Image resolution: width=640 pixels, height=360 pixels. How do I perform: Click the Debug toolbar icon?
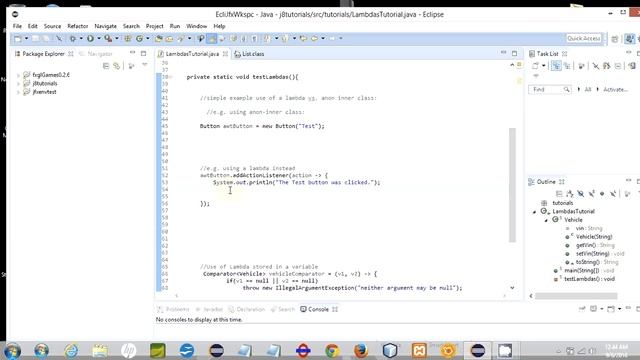tap(73, 39)
